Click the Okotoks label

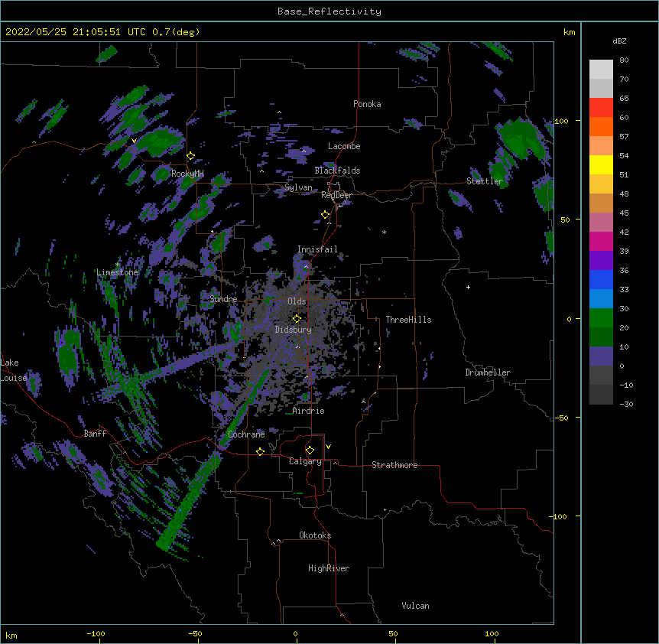point(315,535)
